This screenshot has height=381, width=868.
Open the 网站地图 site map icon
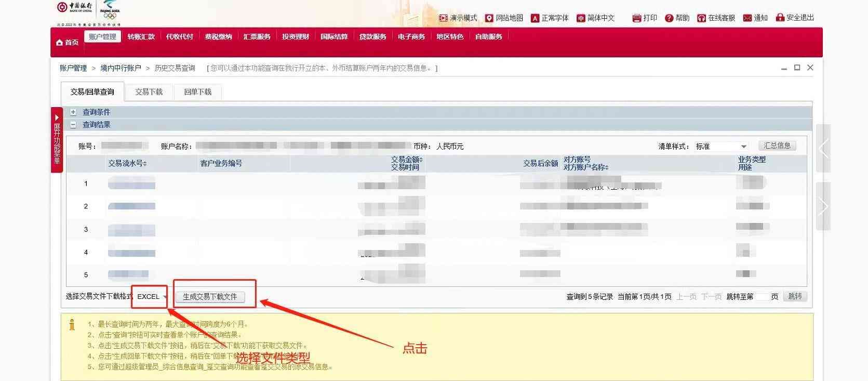click(489, 18)
